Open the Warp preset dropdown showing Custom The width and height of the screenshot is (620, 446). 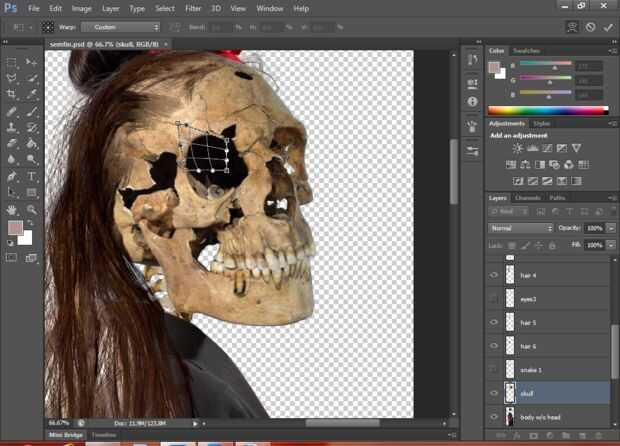coord(120,27)
